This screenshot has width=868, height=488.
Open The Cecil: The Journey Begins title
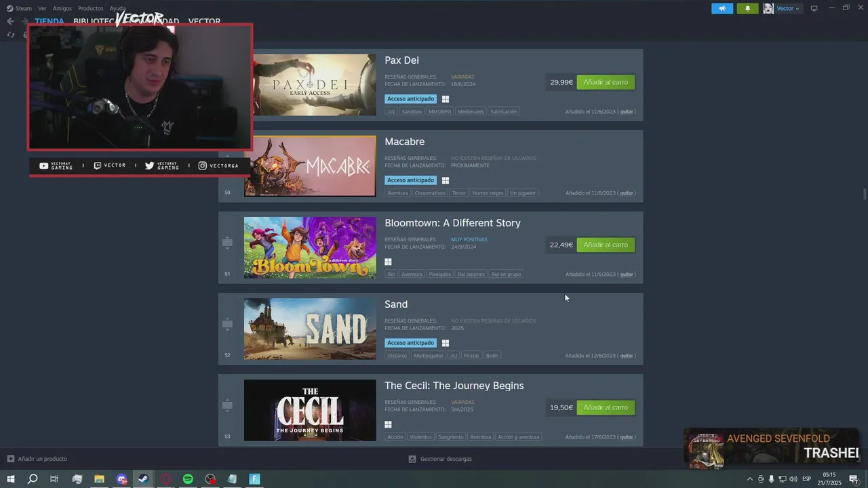(x=454, y=386)
